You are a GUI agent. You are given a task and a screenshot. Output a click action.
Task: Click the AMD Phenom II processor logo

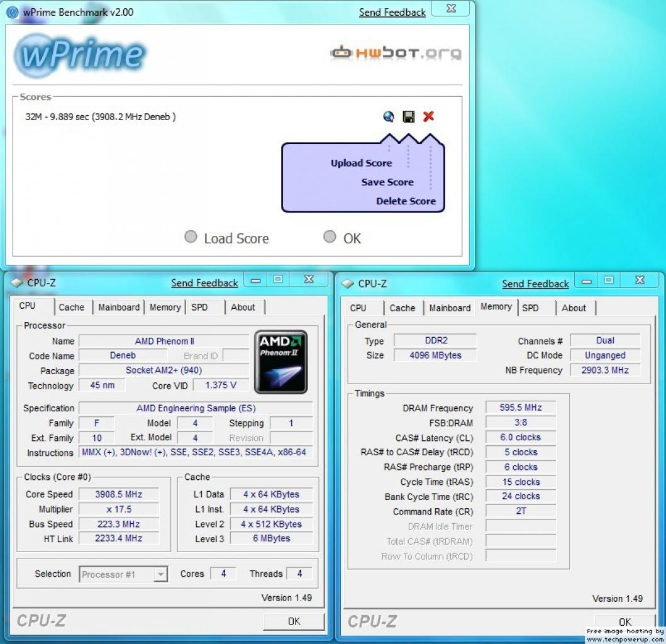pos(280,362)
